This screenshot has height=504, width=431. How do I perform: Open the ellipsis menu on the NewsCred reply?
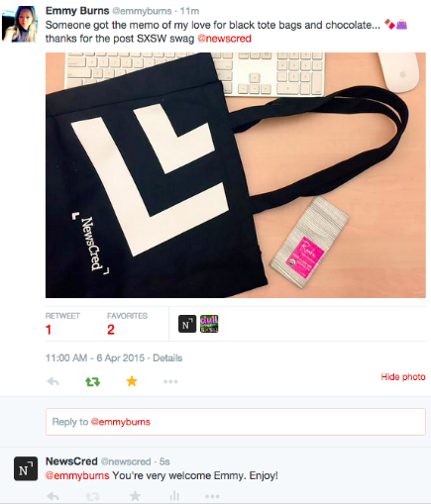tap(212, 496)
